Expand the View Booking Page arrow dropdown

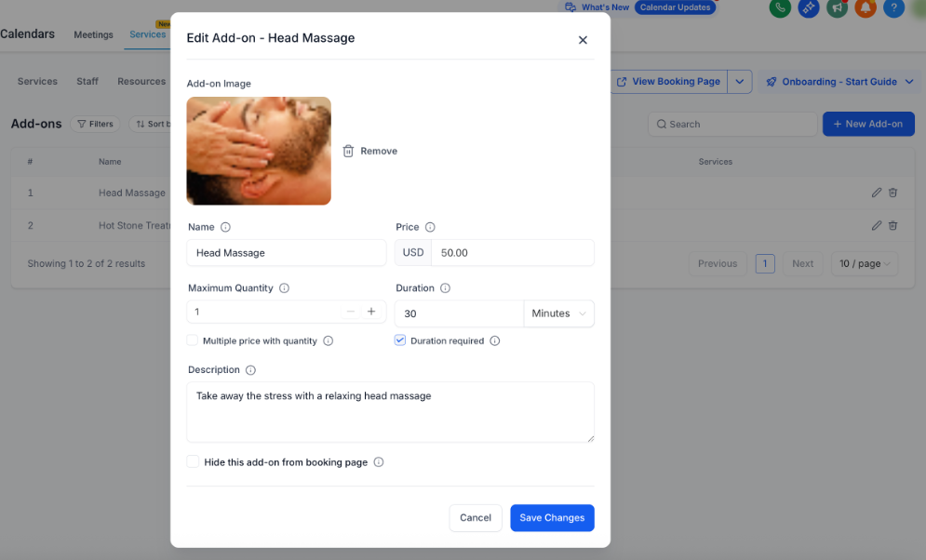point(739,82)
